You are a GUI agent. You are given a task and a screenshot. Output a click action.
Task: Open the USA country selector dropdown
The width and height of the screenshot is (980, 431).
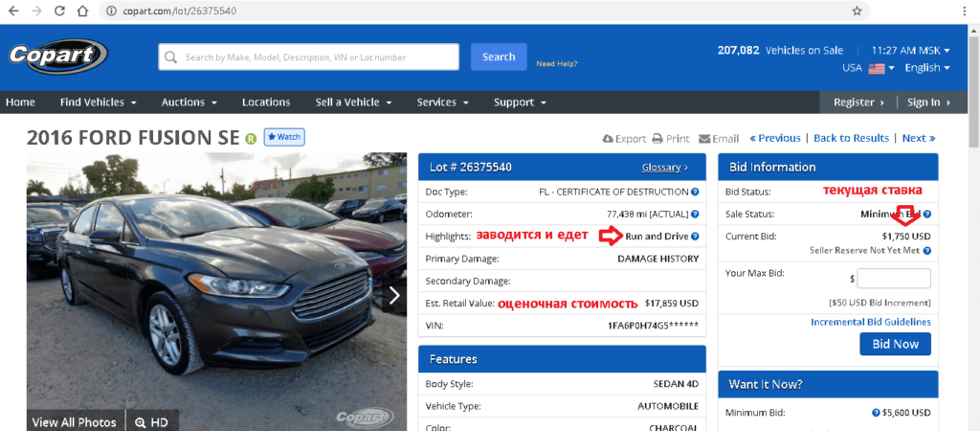click(868, 68)
